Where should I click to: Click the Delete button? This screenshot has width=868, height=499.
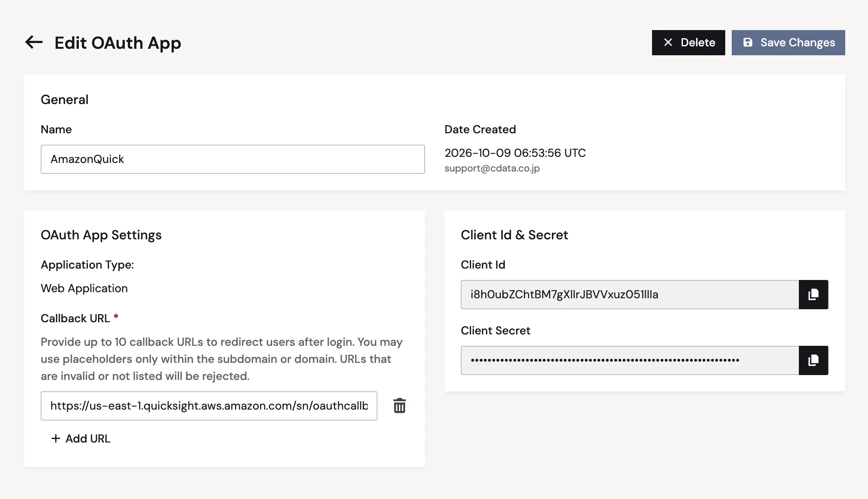688,43
